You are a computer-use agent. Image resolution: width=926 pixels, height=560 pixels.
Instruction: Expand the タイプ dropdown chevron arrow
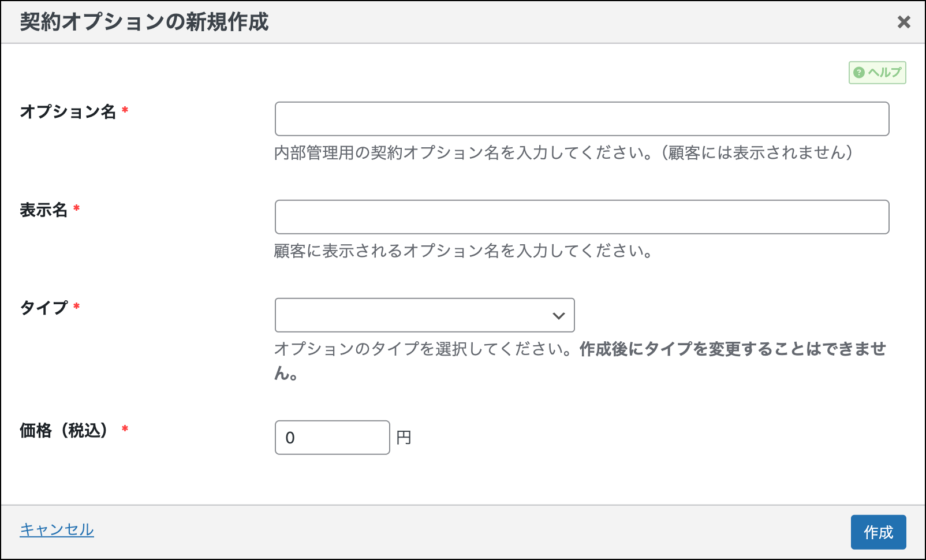(x=558, y=316)
